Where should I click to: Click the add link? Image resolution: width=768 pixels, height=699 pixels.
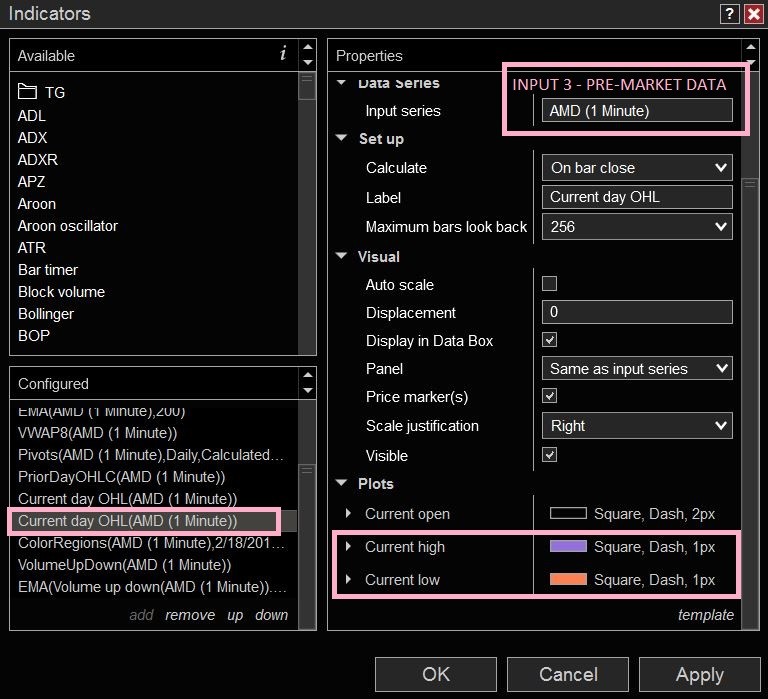pyautogui.click(x=142, y=615)
